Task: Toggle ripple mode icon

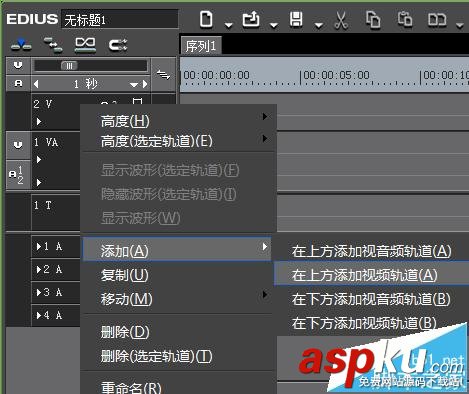Action: pyautogui.click(x=85, y=45)
